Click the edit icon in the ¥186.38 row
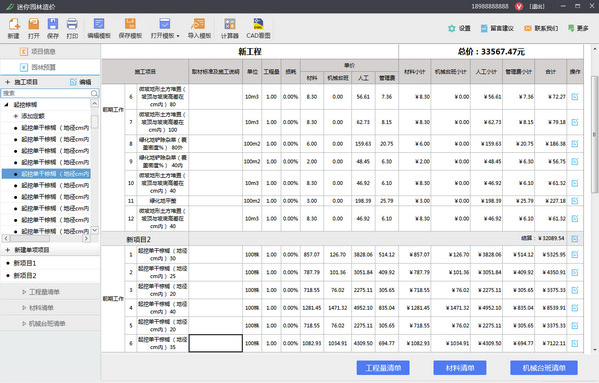 [x=575, y=144]
